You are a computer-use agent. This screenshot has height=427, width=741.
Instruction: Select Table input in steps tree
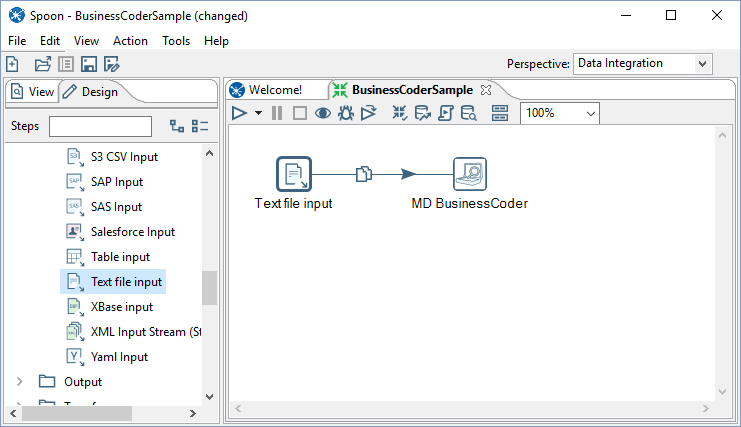point(120,257)
